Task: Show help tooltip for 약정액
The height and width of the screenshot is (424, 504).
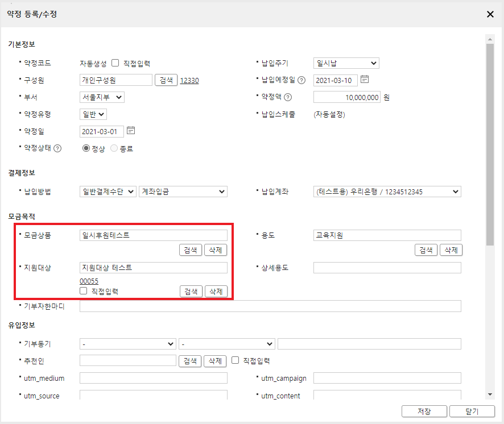Action: pos(288,97)
